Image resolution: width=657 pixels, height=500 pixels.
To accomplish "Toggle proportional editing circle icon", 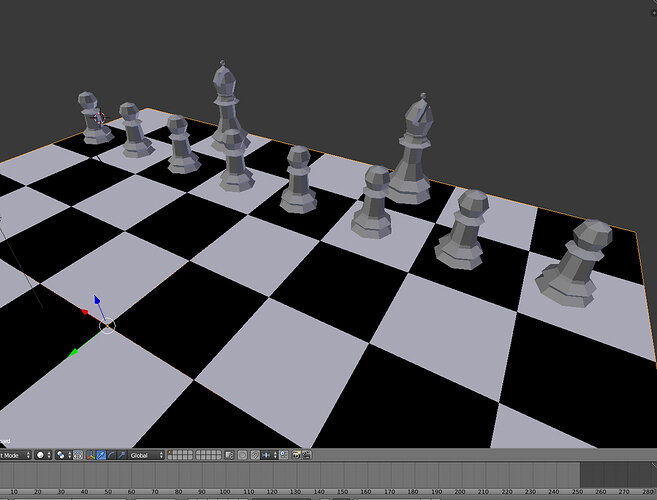I will [242, 455].
